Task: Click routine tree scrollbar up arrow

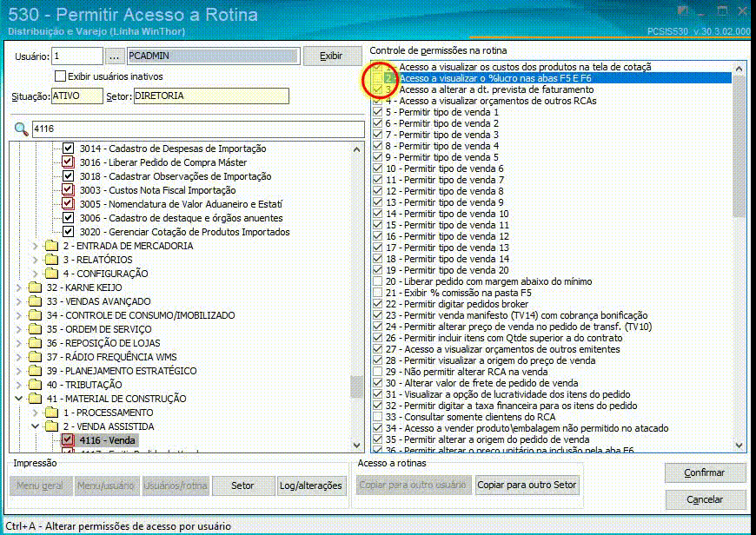Action: click(x=357, y=149)
